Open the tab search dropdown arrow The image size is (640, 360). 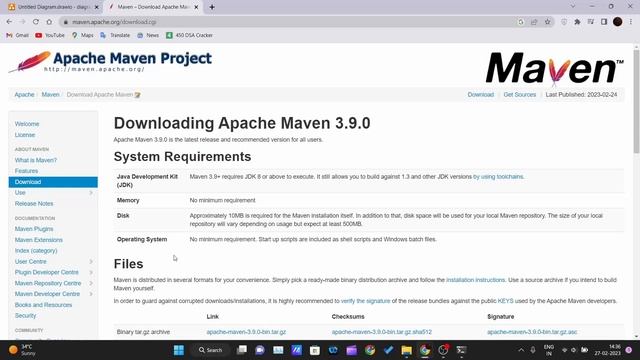point(573,7)
